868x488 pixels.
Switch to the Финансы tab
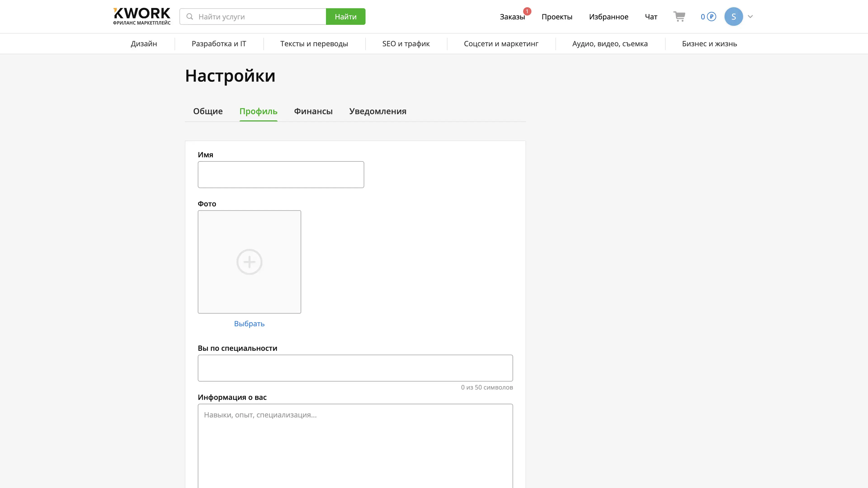313,111
